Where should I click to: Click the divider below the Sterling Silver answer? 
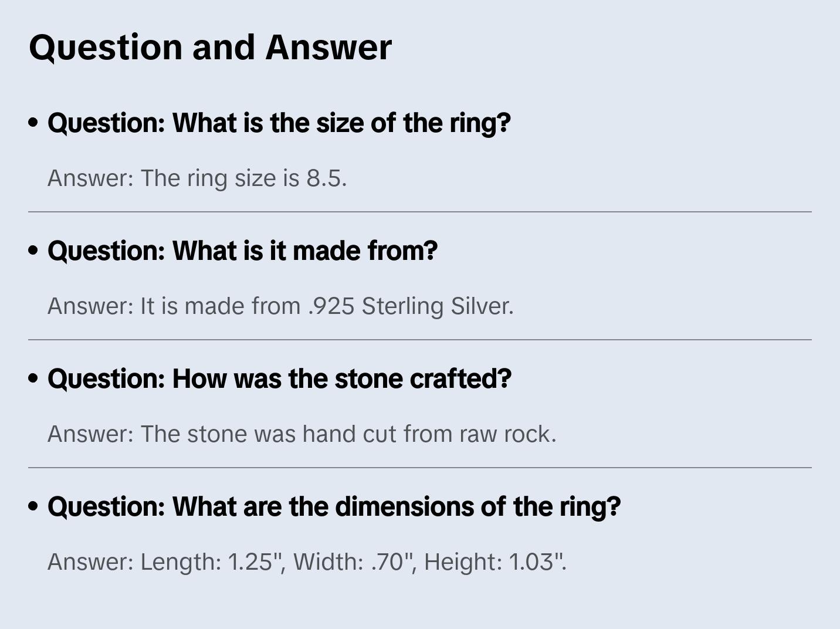click(420, 340)
